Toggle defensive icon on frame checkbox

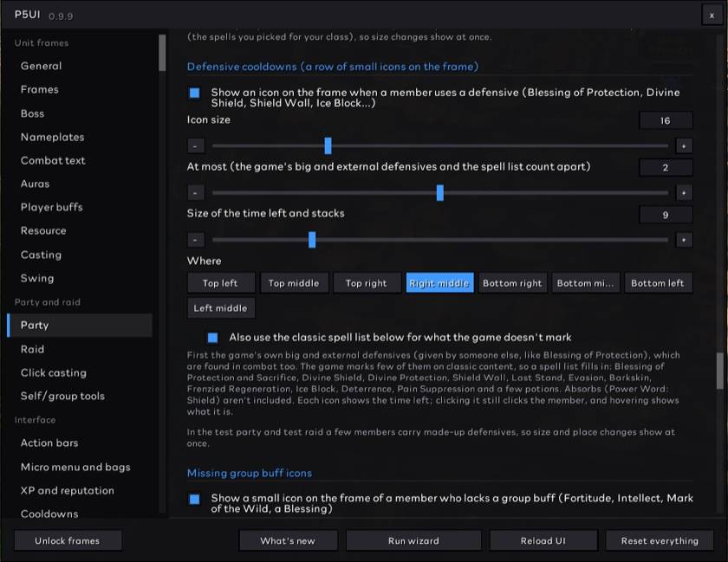[194, 93]
